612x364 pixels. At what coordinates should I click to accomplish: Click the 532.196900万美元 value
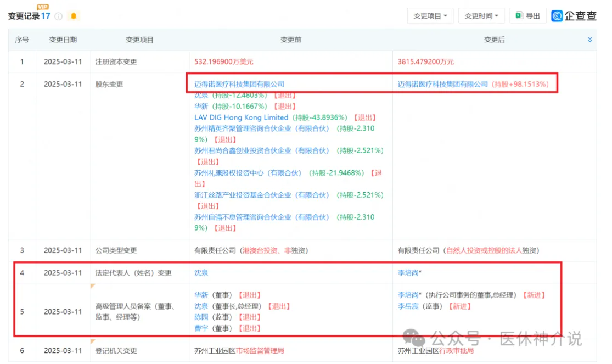[223, 61]
